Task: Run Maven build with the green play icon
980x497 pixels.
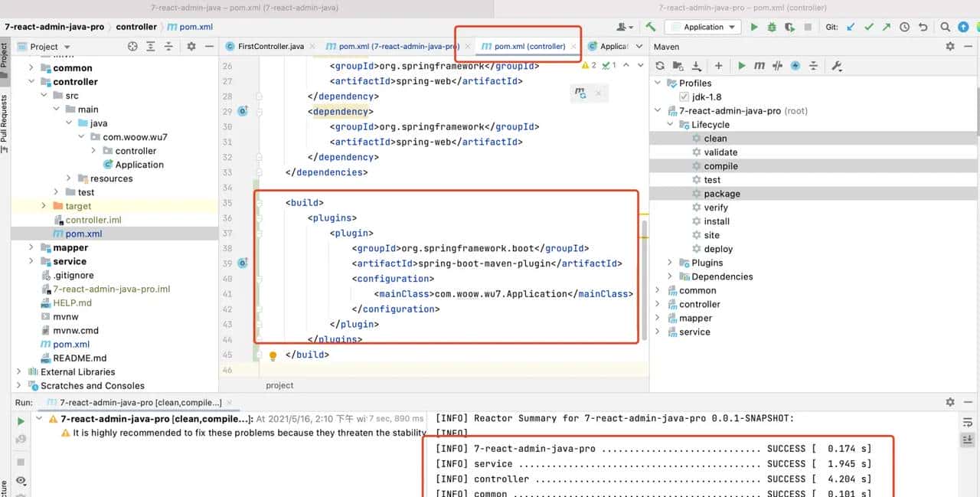Action: [x=743, y=65]
